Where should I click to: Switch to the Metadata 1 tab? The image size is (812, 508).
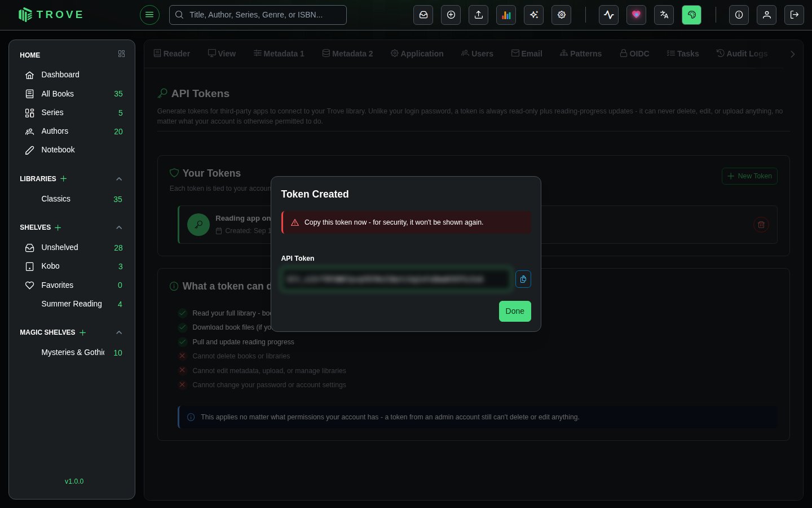pos(279,54)
